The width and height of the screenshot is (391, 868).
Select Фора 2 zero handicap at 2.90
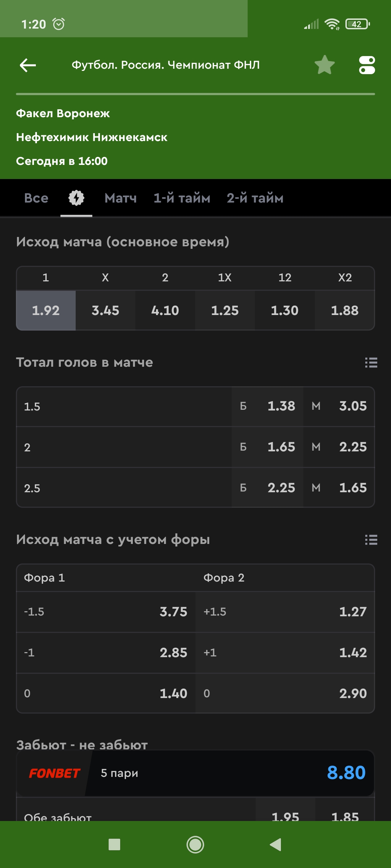click(285, 693)
